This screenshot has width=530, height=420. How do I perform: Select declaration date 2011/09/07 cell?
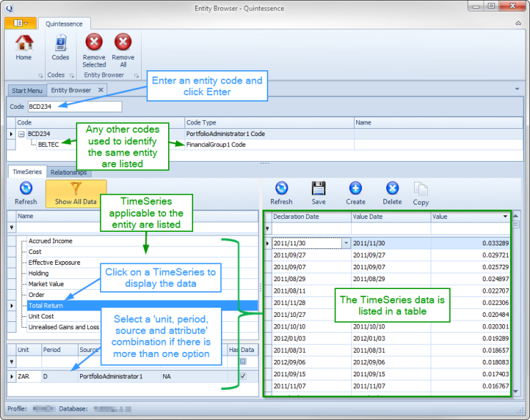[x=311, y=267]
